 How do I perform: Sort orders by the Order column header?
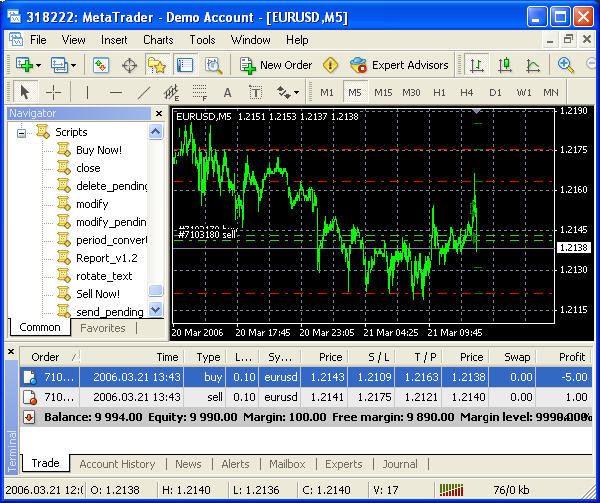coord(50,357)
